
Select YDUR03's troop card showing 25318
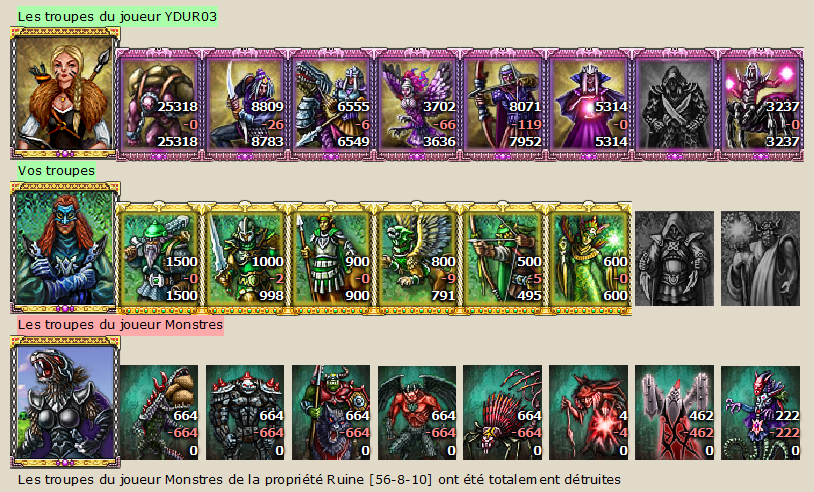coord(159,104)
